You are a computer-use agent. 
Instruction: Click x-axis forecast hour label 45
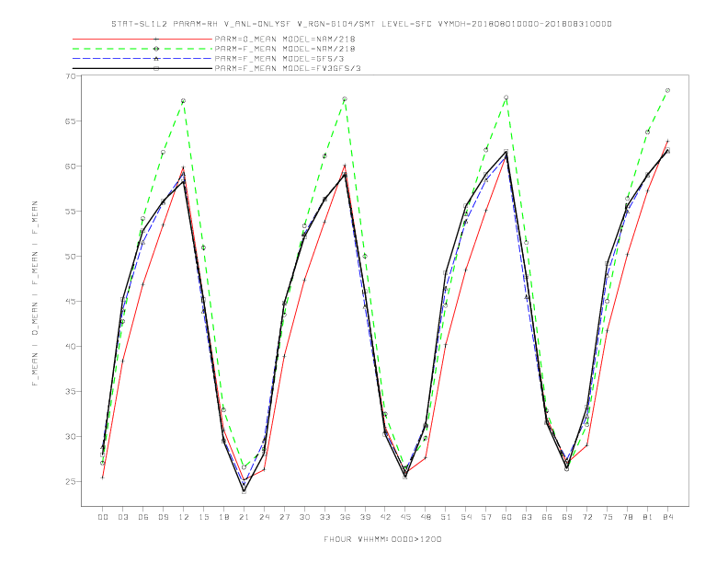pyautogui.click(x=405, y=517)
